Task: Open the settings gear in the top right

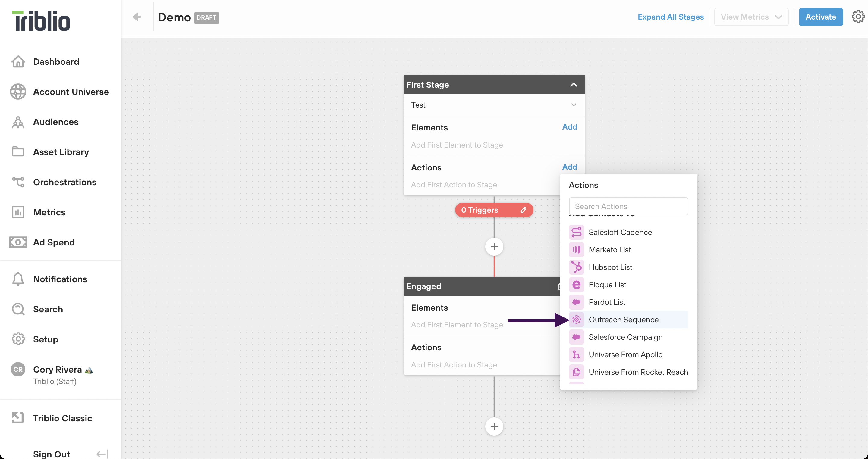Action: click(857, 17)
